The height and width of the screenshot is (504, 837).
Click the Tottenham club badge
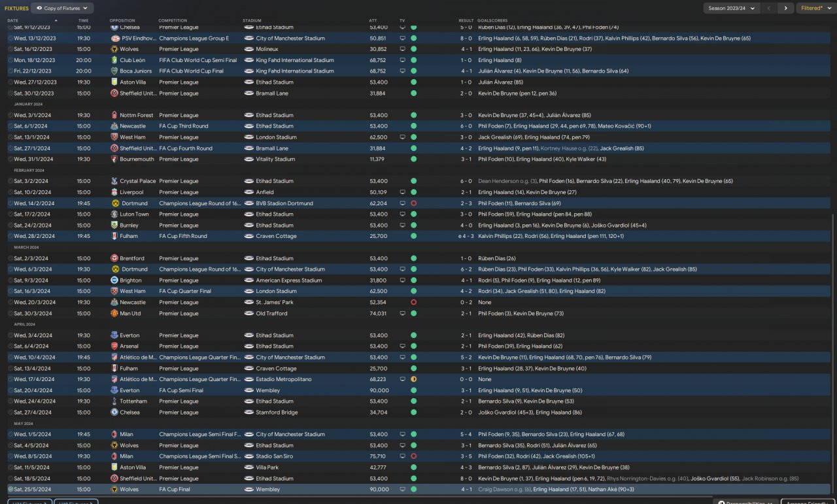[x=114, y=401]
